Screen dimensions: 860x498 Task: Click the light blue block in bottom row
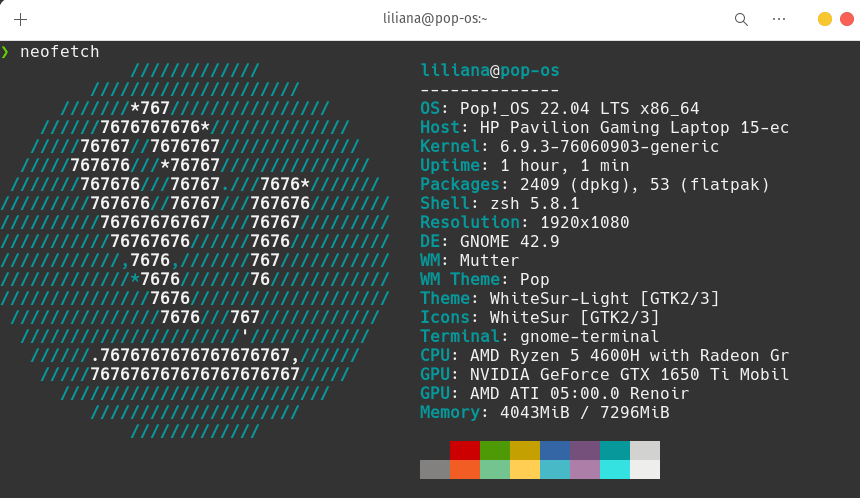(x=555, y=469)
